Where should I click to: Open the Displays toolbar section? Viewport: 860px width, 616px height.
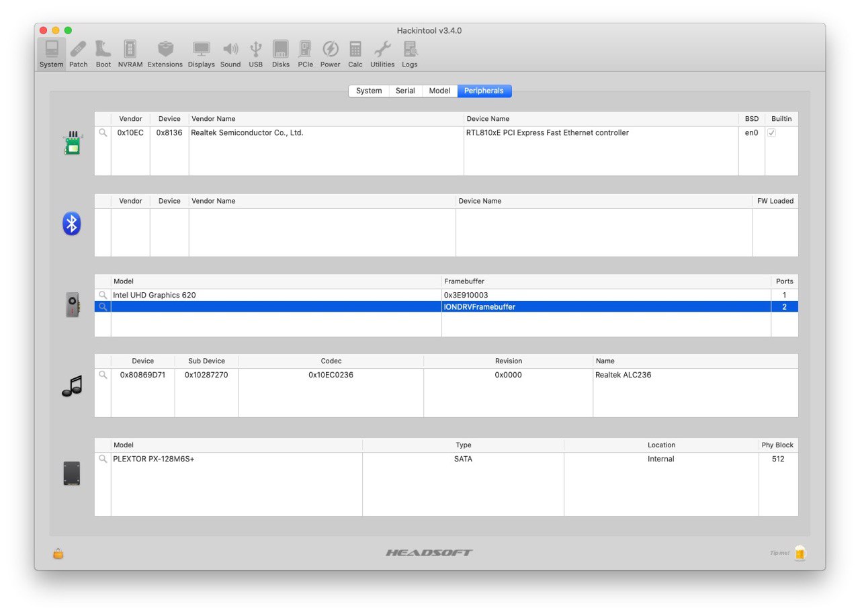click(x=202, y=54)
